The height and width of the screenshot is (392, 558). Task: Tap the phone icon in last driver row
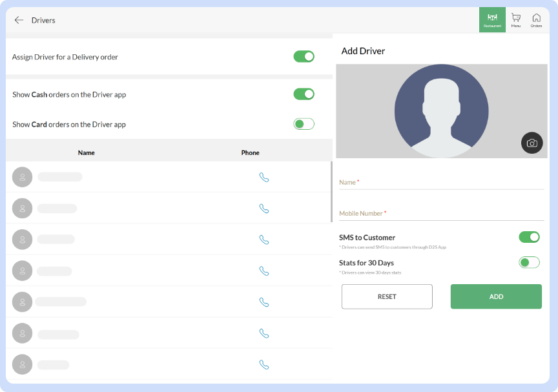263,364
